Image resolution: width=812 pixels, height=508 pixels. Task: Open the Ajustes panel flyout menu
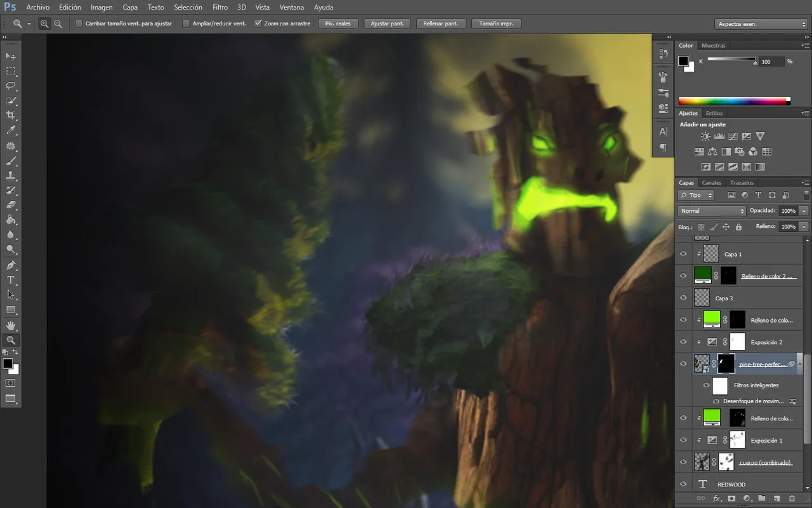pos(806,114)
